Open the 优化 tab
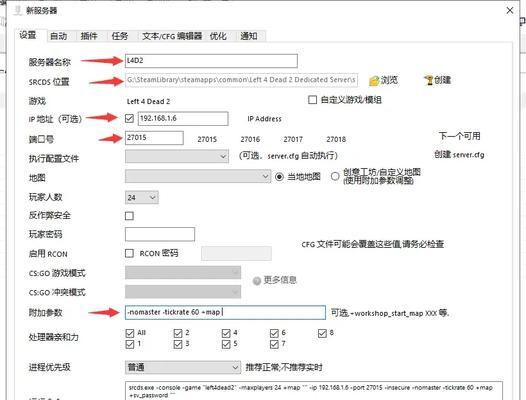 (x=218, y=36)
